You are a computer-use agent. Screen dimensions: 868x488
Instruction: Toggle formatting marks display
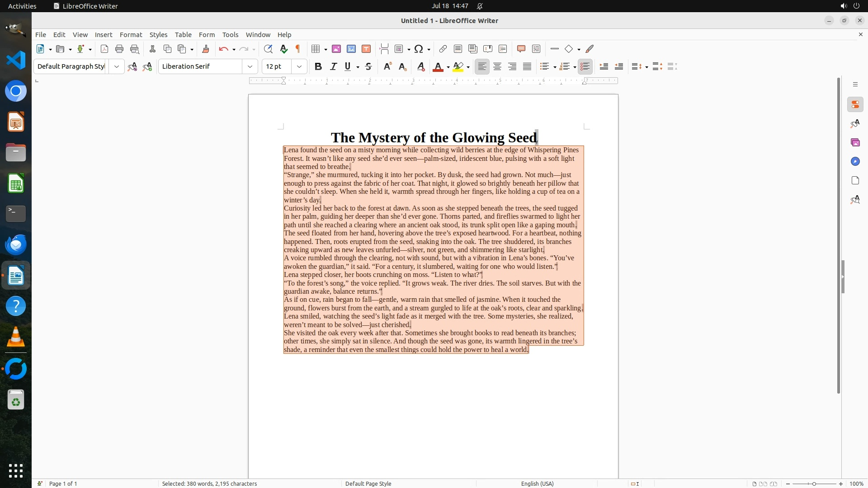coord(298,49)
